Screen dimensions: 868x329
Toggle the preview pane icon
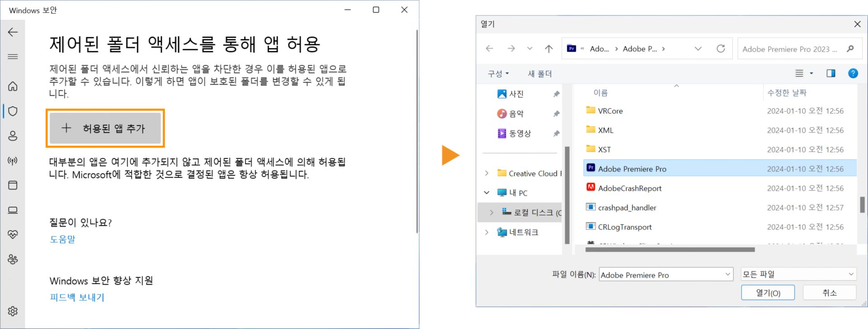[x=831, y=73]
